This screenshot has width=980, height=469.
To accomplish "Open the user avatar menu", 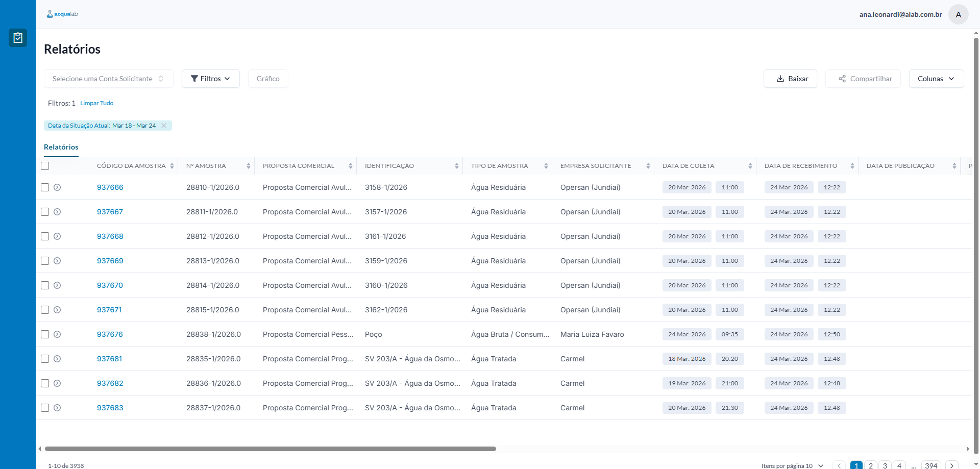I will tap(958, 14).
